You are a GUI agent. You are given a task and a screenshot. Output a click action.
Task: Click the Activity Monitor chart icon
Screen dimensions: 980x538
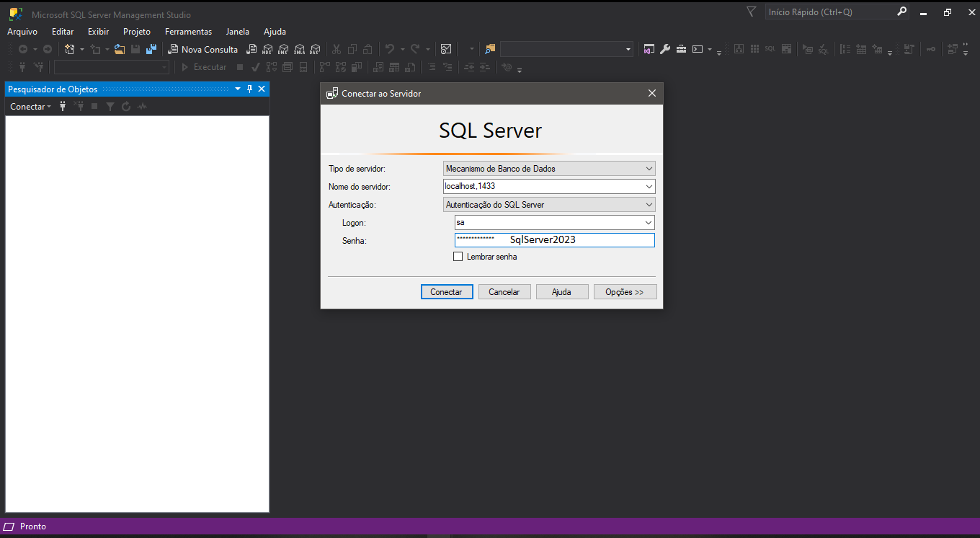[446, 50]
